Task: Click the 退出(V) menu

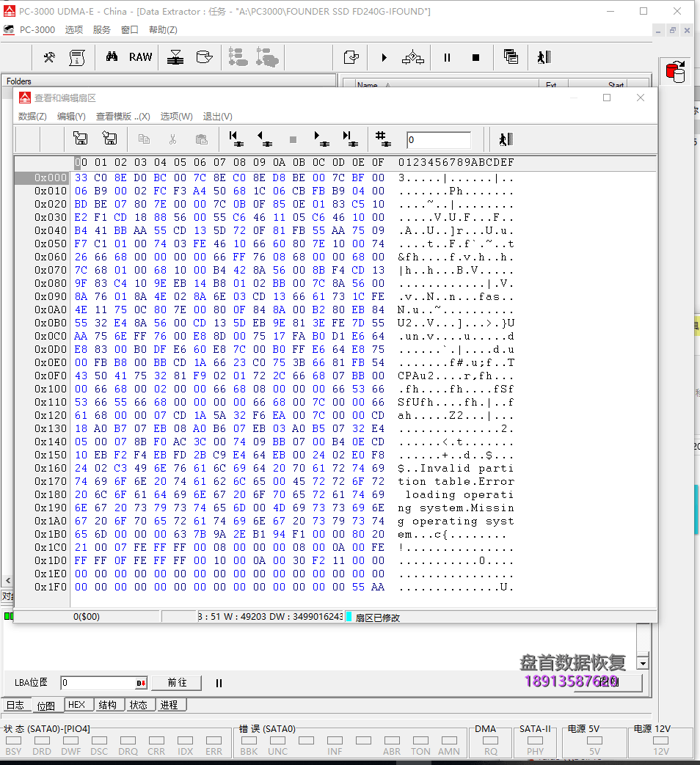Action: [x=218, y=116]
